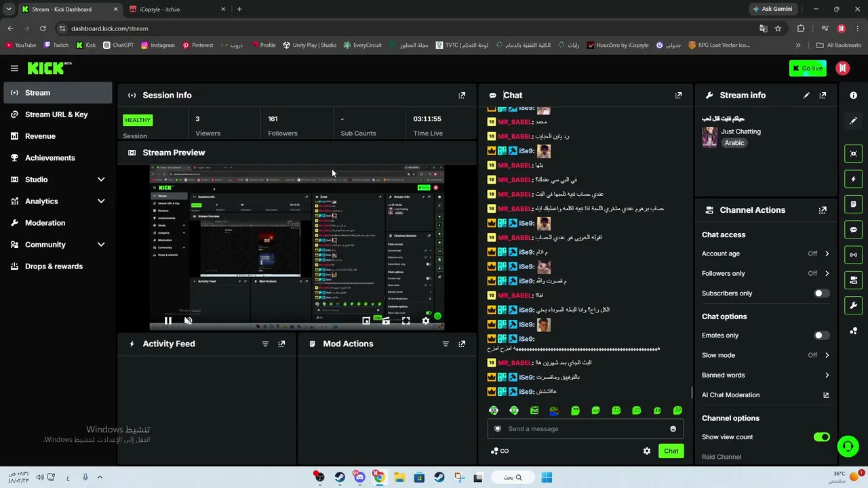Toggle the Session Info broadcast widget in right sidebar

(x=853, y=255)
